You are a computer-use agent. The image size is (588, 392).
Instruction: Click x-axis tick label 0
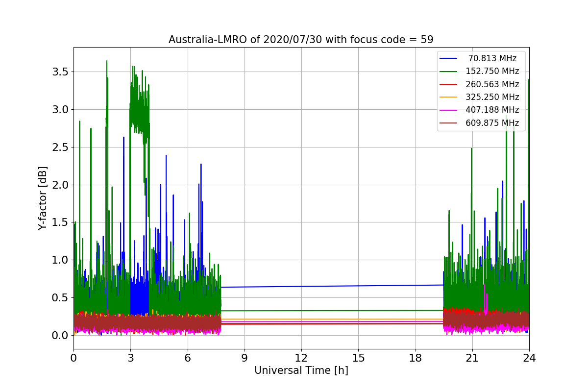73,358
